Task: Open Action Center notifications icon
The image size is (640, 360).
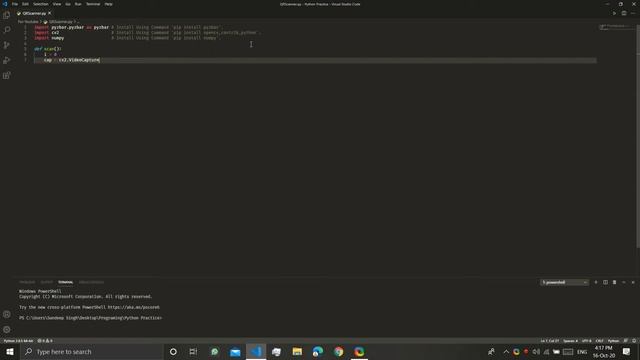Action: click(x=627, y=351)
